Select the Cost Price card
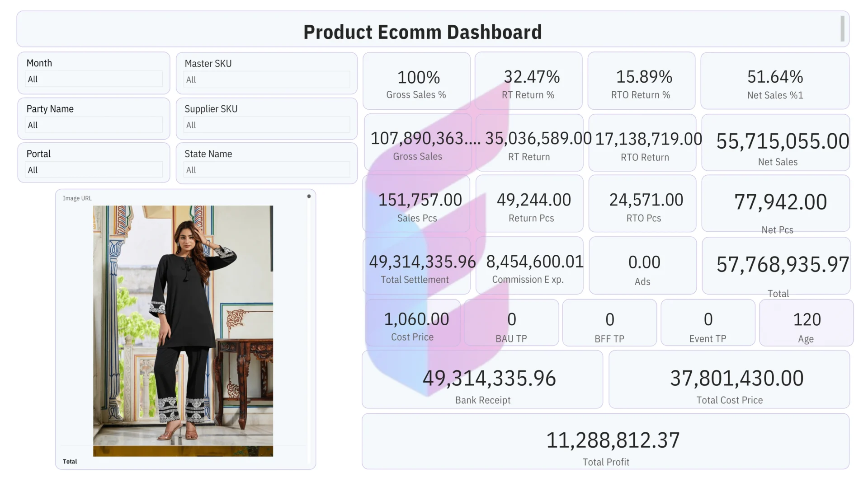The height and width of the screenshot is (482, 868). pyautogui.click(x=413, y=323)
